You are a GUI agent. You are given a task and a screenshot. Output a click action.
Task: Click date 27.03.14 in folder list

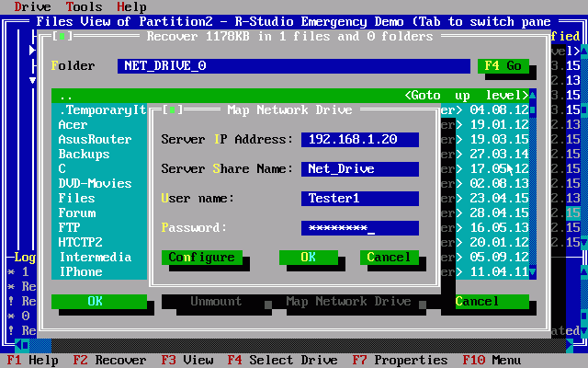tap(499, 154)
